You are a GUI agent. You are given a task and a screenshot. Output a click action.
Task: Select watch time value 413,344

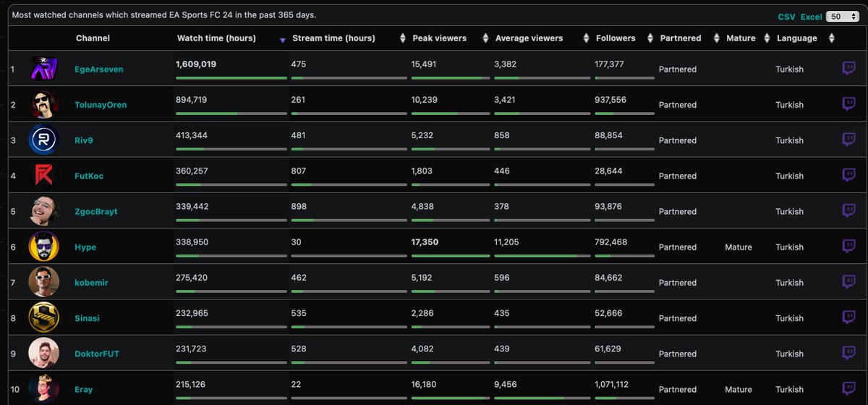click(192, 135)
